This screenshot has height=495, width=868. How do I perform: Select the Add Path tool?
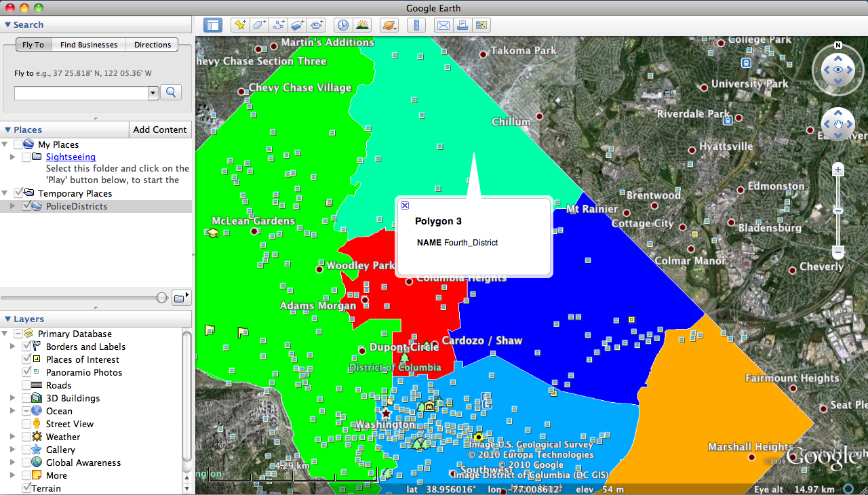[278, 25]
